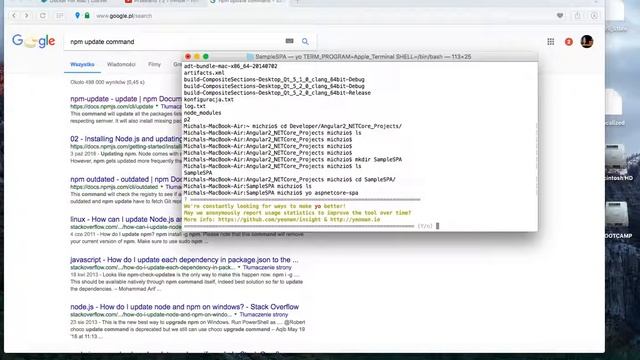Open Google notifications badge

(569, 42)
